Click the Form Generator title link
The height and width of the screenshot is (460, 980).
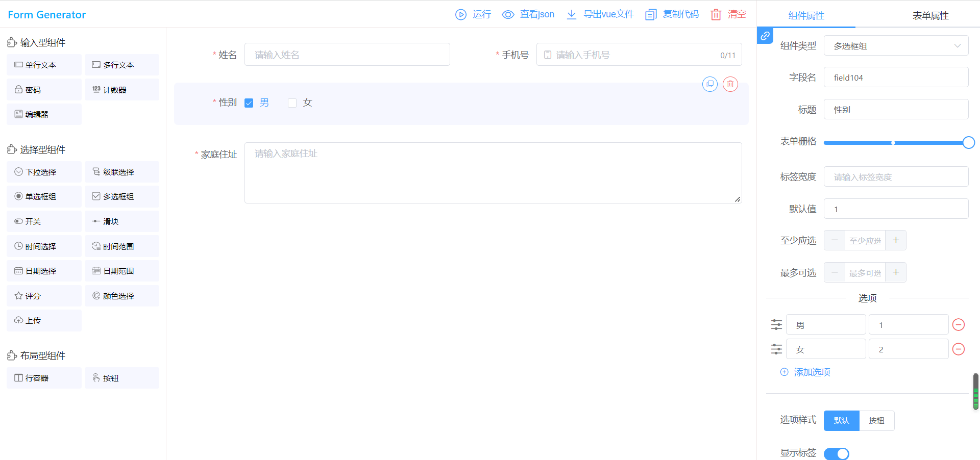47,15
